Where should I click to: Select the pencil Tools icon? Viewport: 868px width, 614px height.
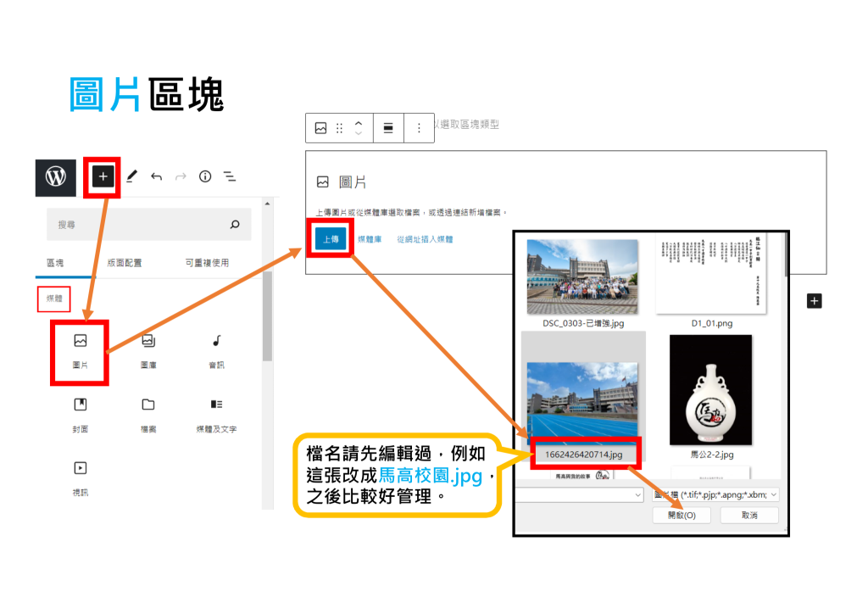pos(131,176)
